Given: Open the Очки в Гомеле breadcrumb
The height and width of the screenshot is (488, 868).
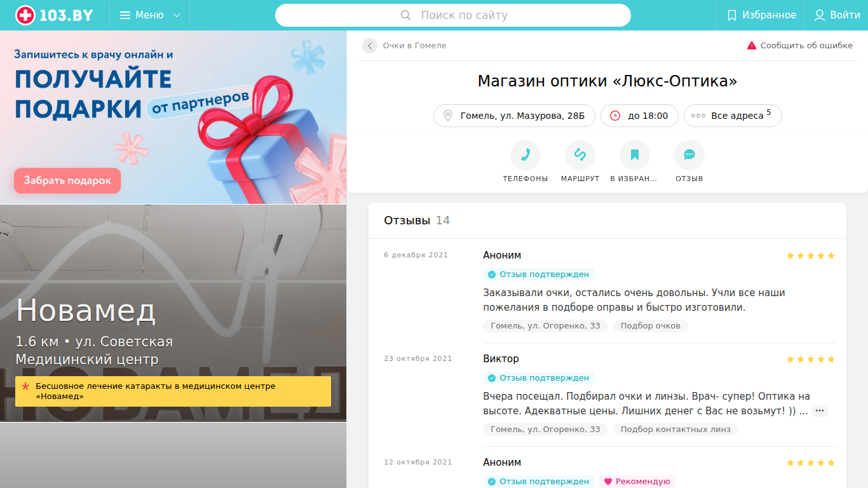Looking at the screenshot, I should 414,46.
